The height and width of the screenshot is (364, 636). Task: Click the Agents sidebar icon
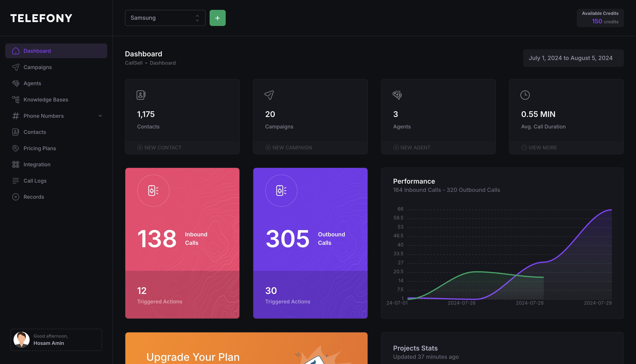tap(16, 83)
